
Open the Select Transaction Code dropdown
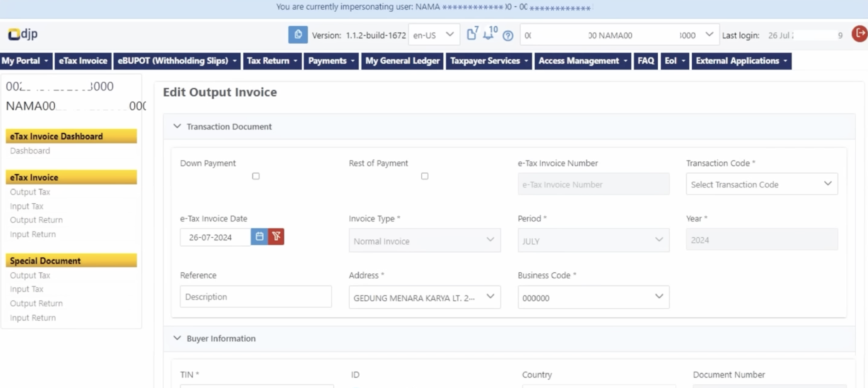[x=761, y=184]
